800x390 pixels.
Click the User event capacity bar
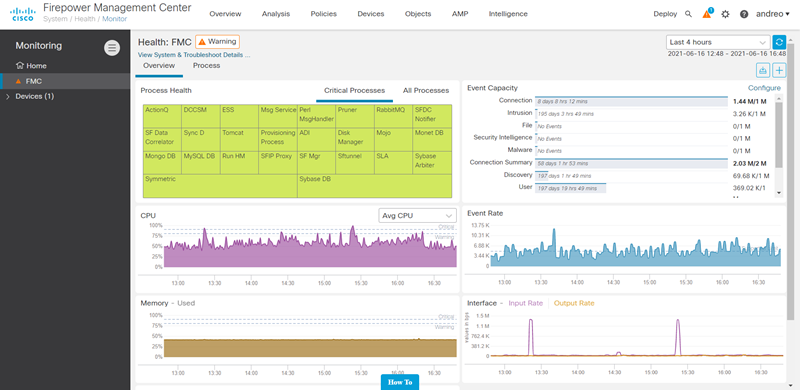pyautogui.click(x=570, y=188)
